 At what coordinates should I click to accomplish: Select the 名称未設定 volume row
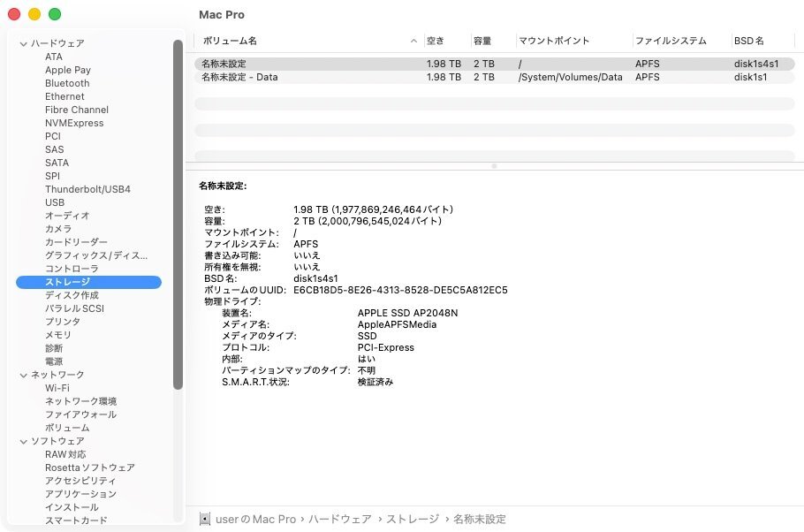pos(494,65)
